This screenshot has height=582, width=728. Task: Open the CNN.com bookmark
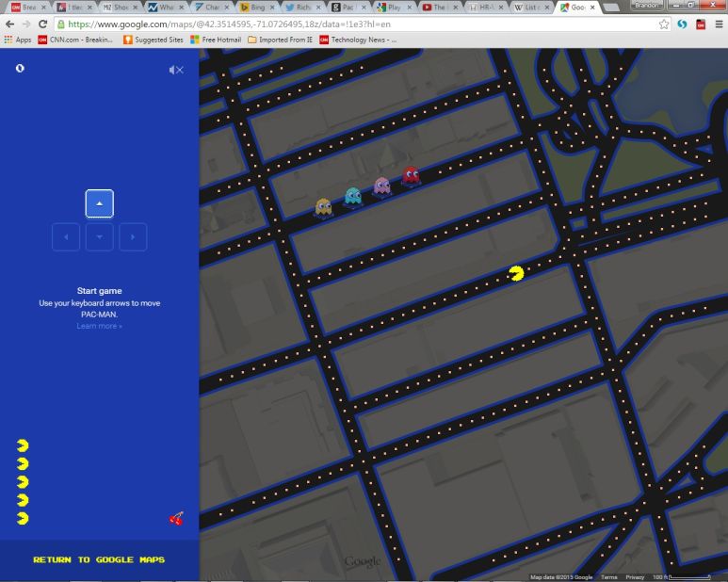click(75, 40)
